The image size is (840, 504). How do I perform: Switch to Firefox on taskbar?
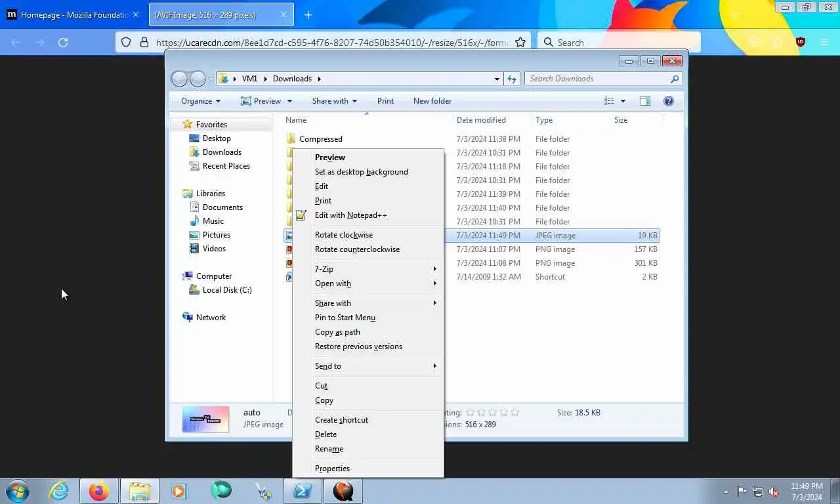(99, 491)
